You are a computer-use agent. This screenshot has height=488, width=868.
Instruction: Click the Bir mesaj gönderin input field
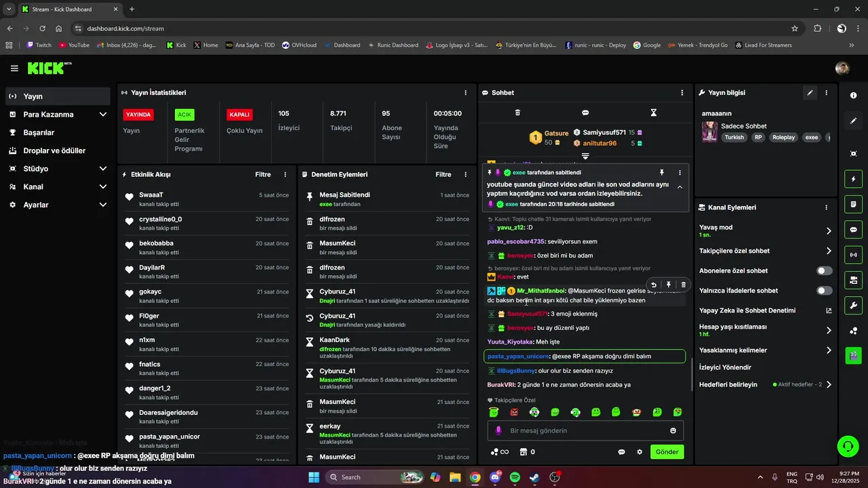pyautogui.click(x=585, y=430)
